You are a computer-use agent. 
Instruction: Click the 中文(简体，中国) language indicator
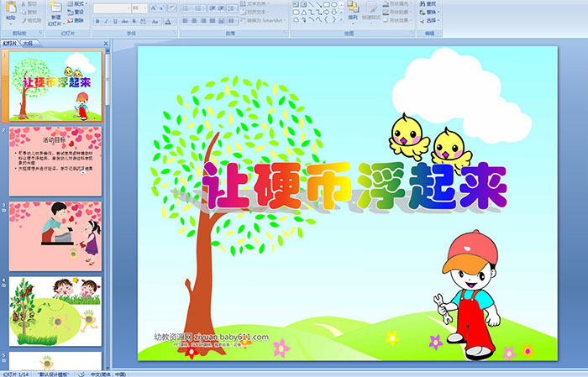(108, 374)
